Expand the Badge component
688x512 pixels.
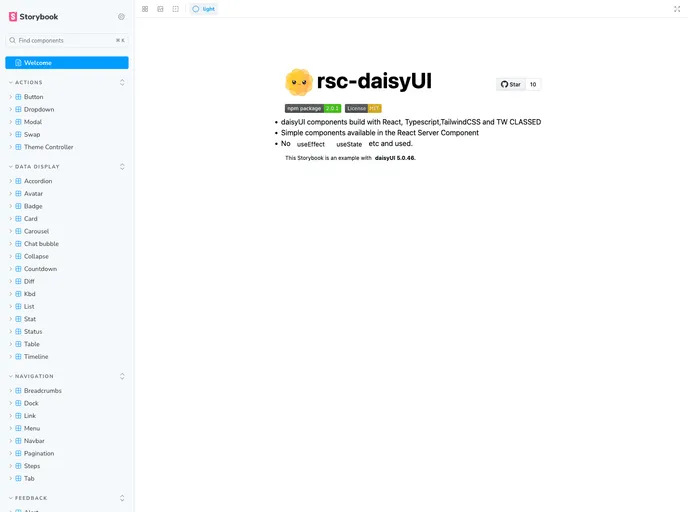pyautogui.click(x=67, y=206)
